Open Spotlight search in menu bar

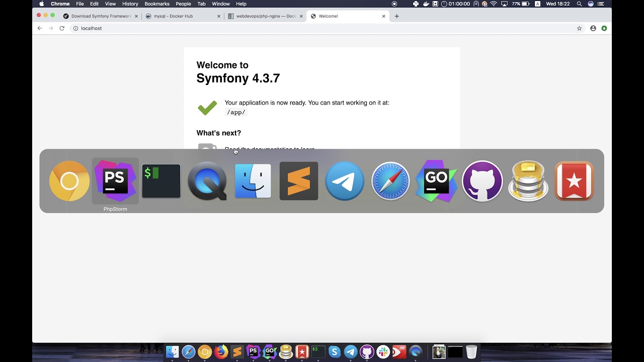click(579, 4)
